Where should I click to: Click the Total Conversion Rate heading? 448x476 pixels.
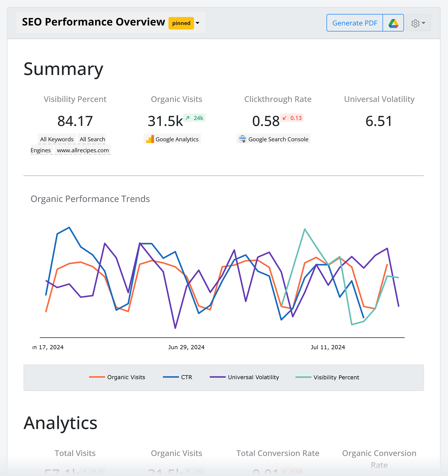click(278, 453)
